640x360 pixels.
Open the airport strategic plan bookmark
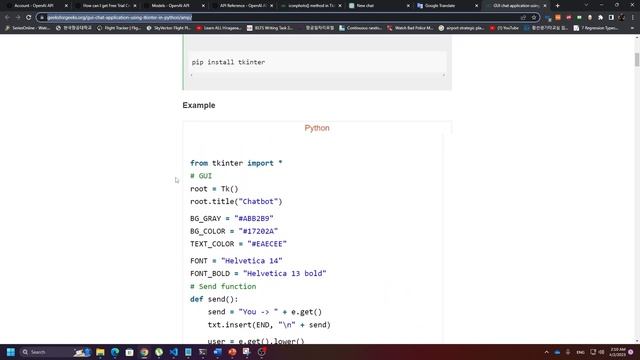[x=461, y=28]
